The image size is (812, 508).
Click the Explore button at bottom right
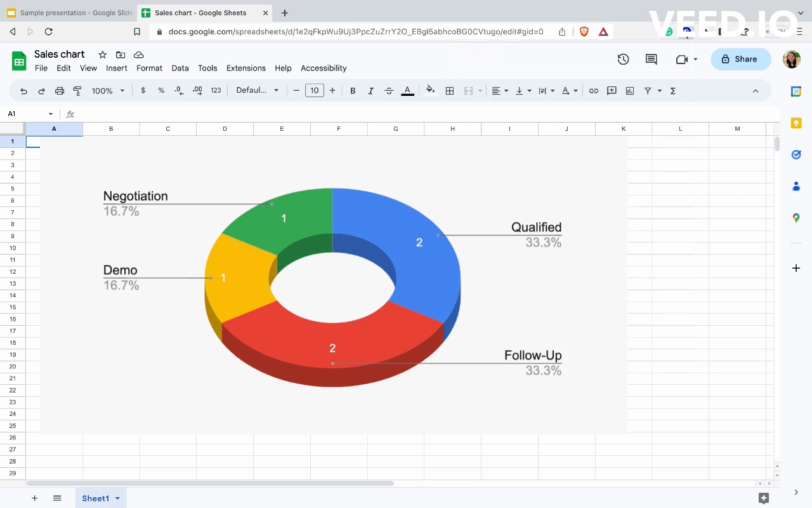pos(764,498)
